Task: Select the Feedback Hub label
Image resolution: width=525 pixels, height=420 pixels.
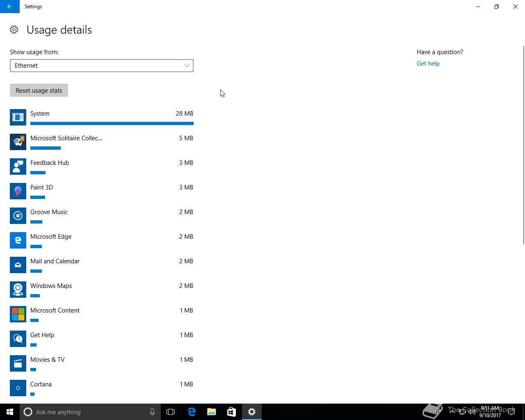Action: coord(50,163)
